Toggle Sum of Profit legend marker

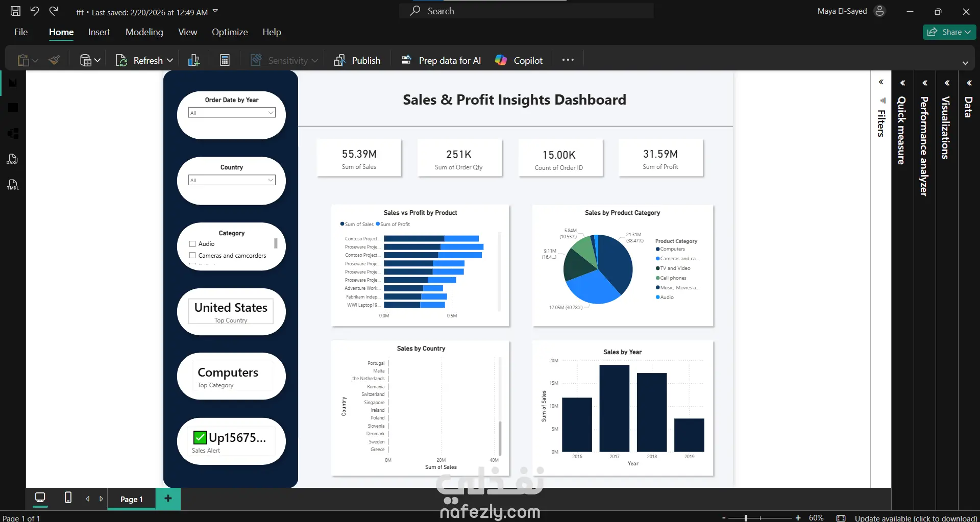(378, 224)
